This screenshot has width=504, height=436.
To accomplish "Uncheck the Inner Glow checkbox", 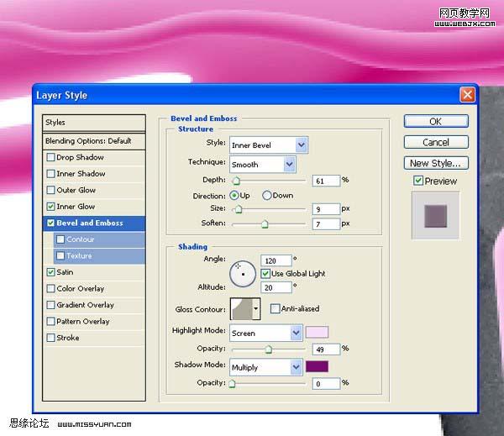I will click(50, 207).
